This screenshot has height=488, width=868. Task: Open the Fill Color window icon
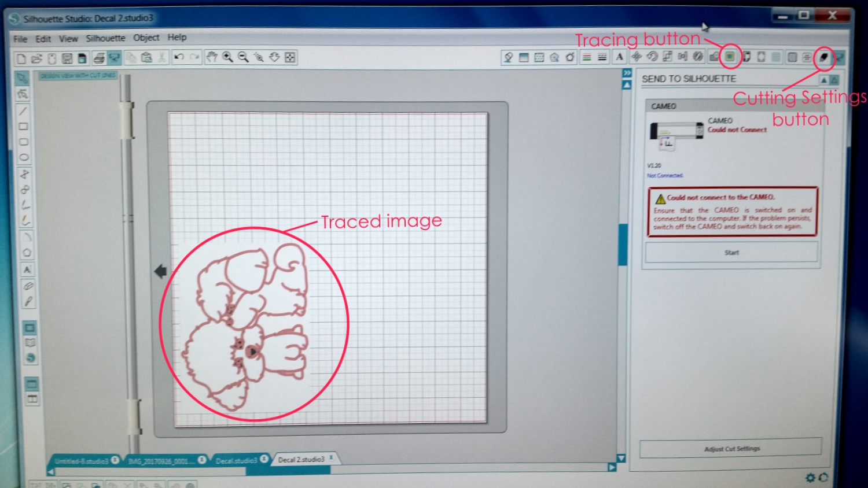508,57
